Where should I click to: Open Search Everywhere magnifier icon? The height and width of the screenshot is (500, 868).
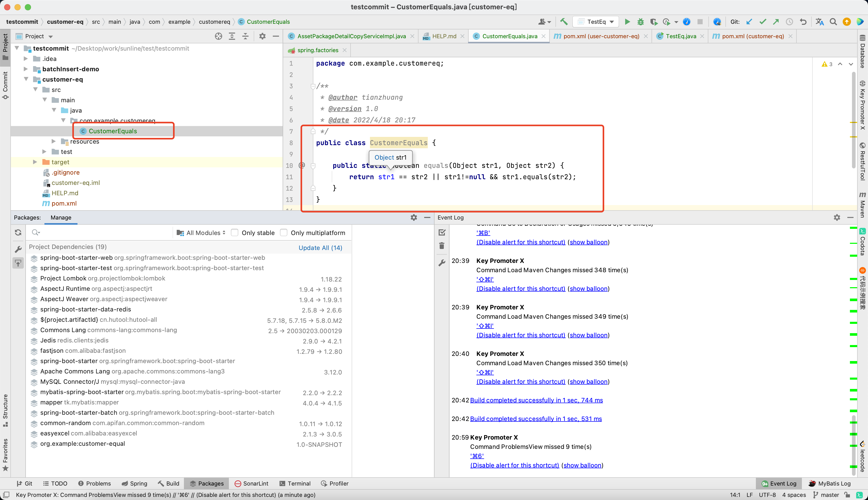coord(833,22)
